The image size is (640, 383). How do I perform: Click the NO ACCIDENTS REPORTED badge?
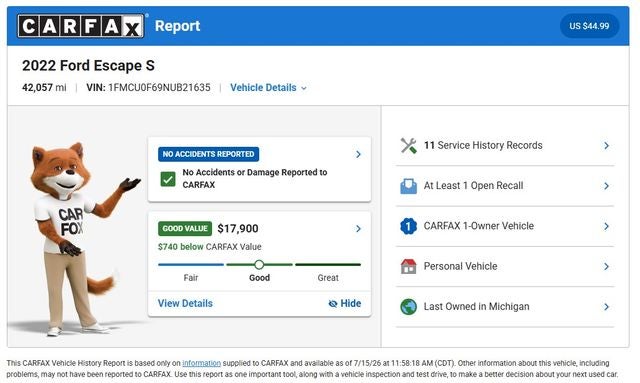(209, 154)
